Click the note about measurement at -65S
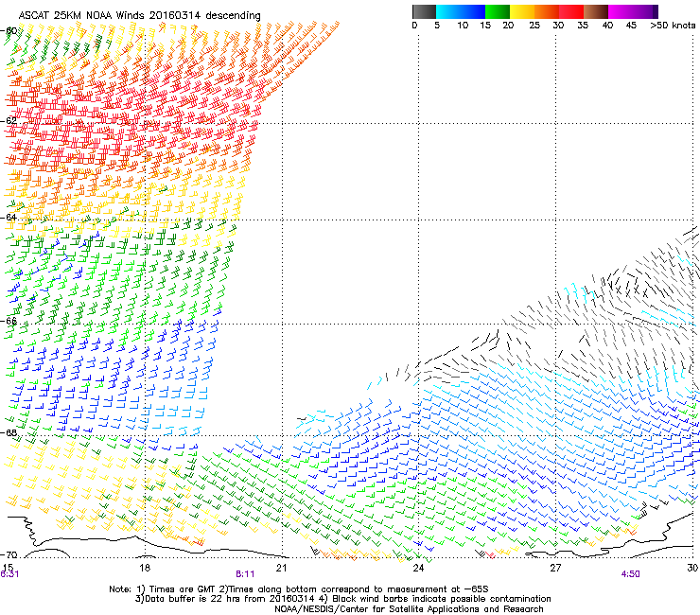This screenshot has height=615, width=700. coord(353,589)
